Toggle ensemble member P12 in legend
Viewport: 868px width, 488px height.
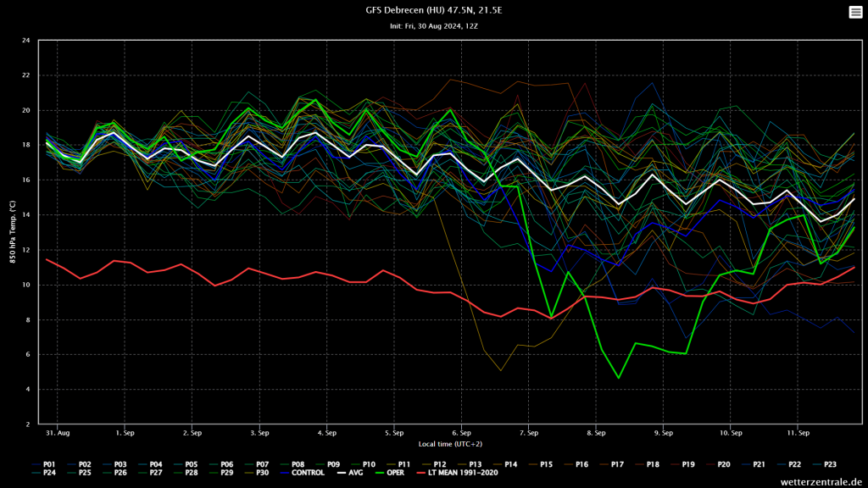point(439,464)
